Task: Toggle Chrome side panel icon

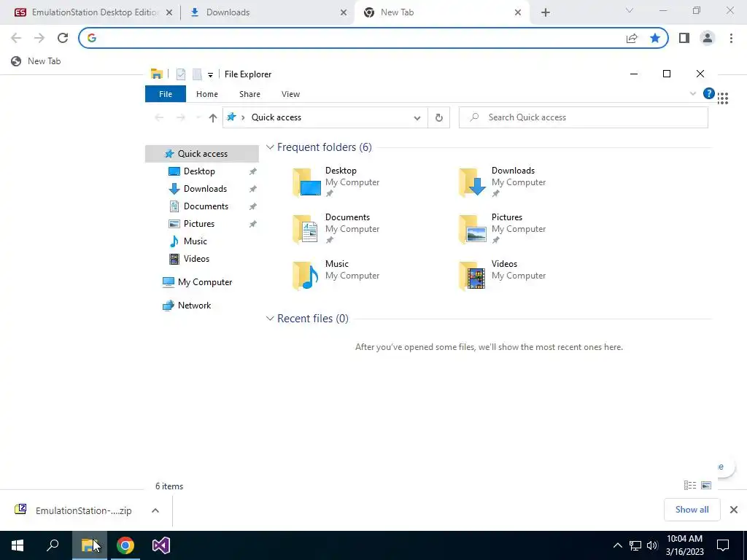Action: coord(684,38)
